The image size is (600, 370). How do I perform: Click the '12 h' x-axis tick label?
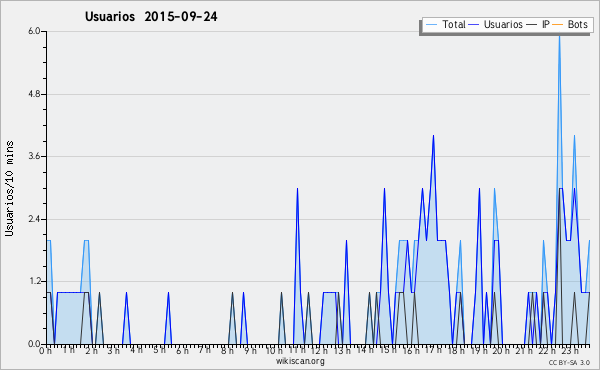(x=319, y=350)
